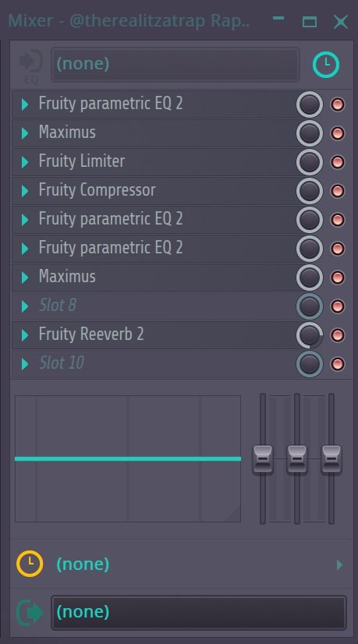
Task: Mute the Fruity Reeverb 2 effect LED
Action: [338, 334]
